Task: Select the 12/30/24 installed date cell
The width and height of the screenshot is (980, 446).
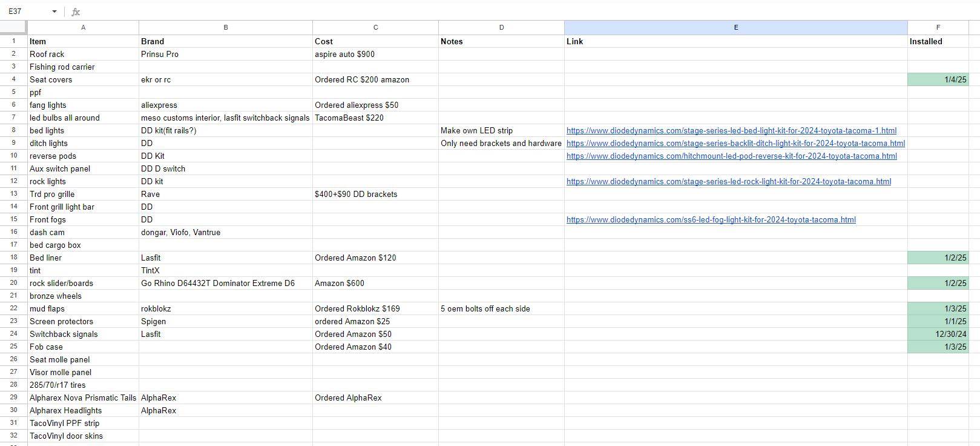Action: pyautogui.click(x=938, y=334)
